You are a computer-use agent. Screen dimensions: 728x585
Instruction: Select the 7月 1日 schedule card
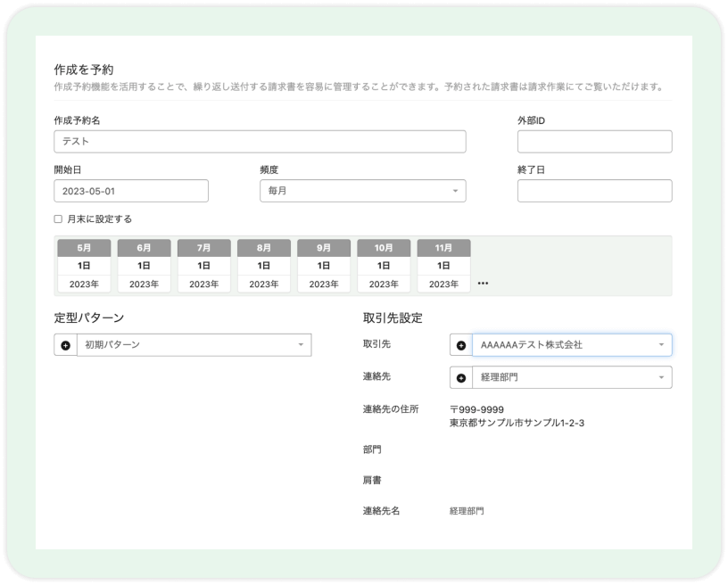pos(203,266)
